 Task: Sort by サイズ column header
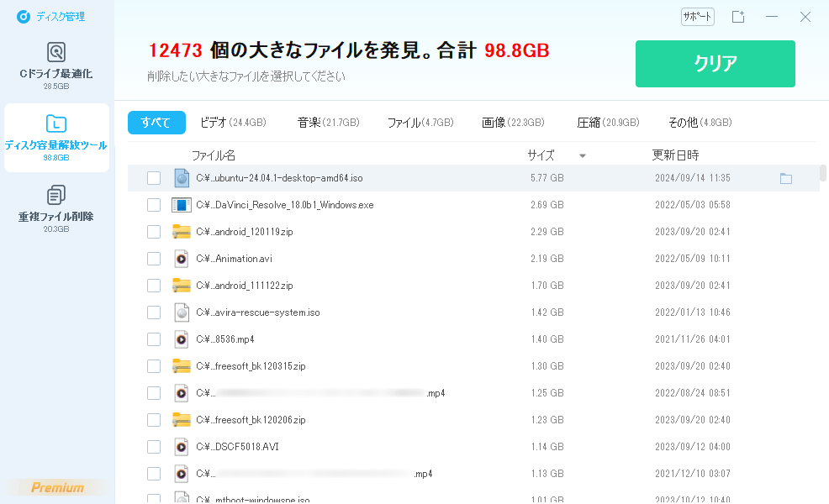click(541, 155)
